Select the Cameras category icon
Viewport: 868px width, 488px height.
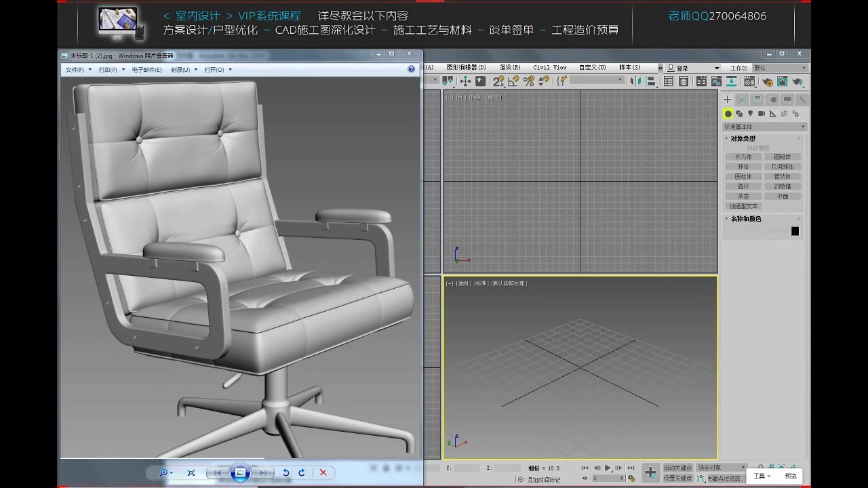point(762,114)
